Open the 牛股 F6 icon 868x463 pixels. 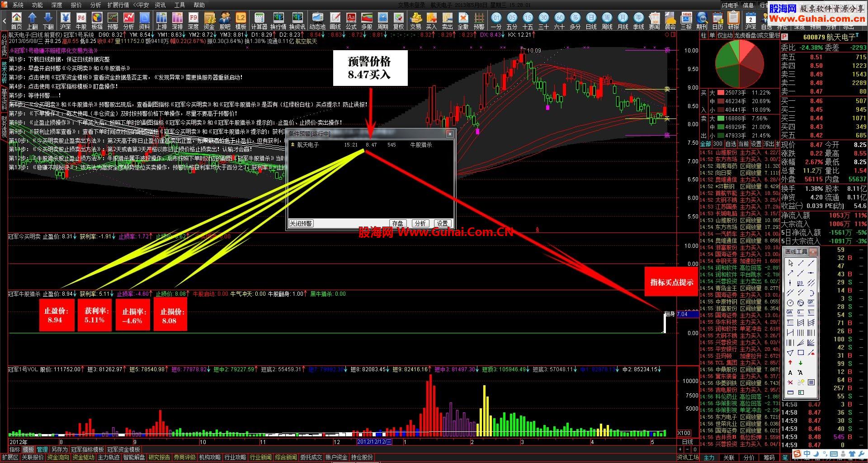pyautogui.click(x=81, y=20)
